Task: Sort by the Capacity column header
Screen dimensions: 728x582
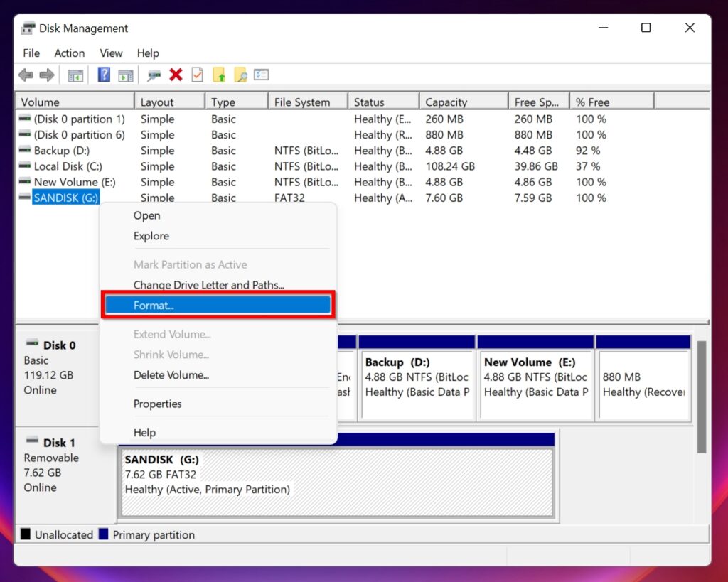Action: coord(446,102)
